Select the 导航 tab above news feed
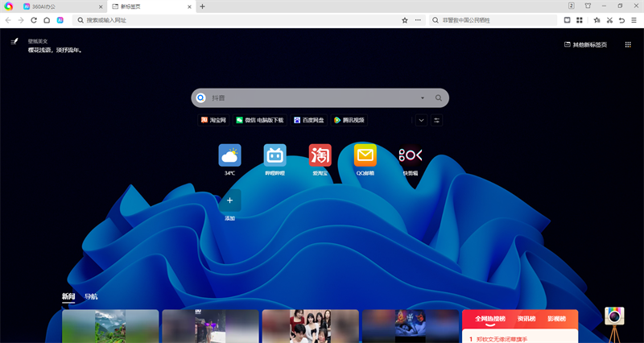Image resolution: width=644 pixels, height=343 pixels. (91, 297)
